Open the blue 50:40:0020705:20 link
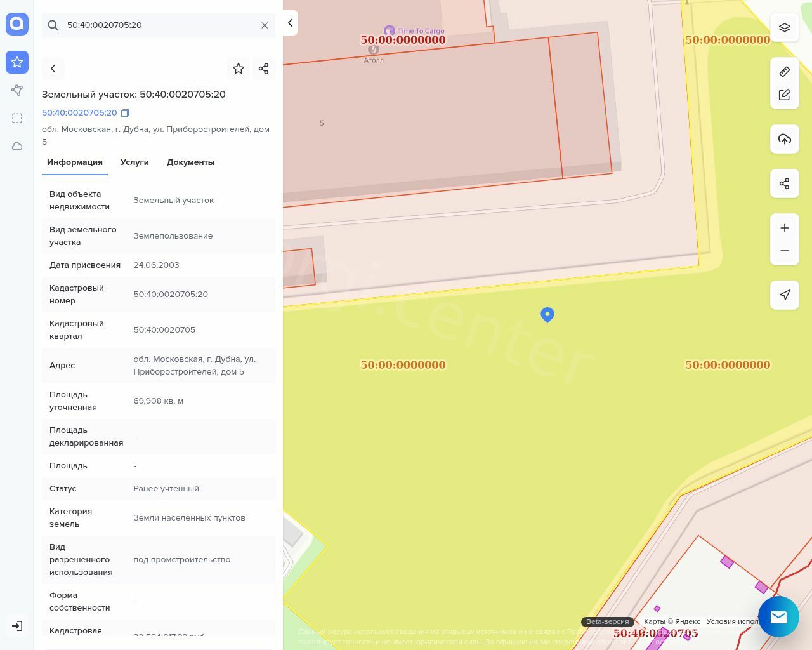812x650 pixels. pyautogui.click(x=79, y=113)
